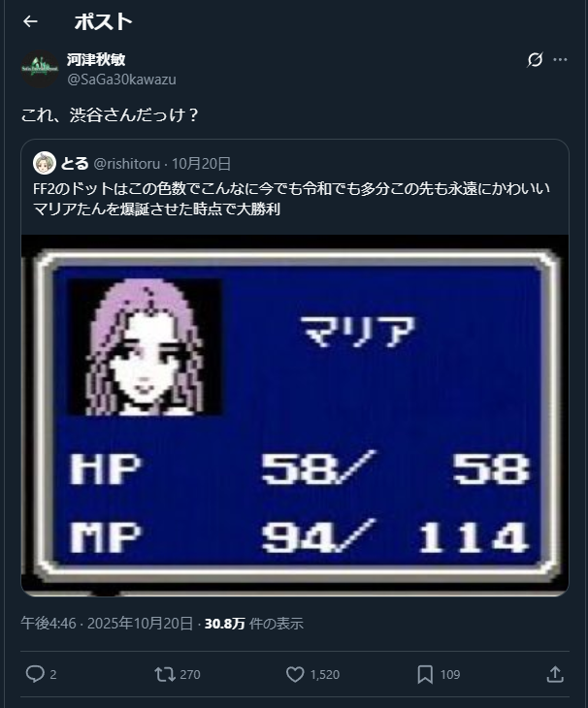Open the マリア status screen image
The image size is (588, 708).
pos(295,415)
